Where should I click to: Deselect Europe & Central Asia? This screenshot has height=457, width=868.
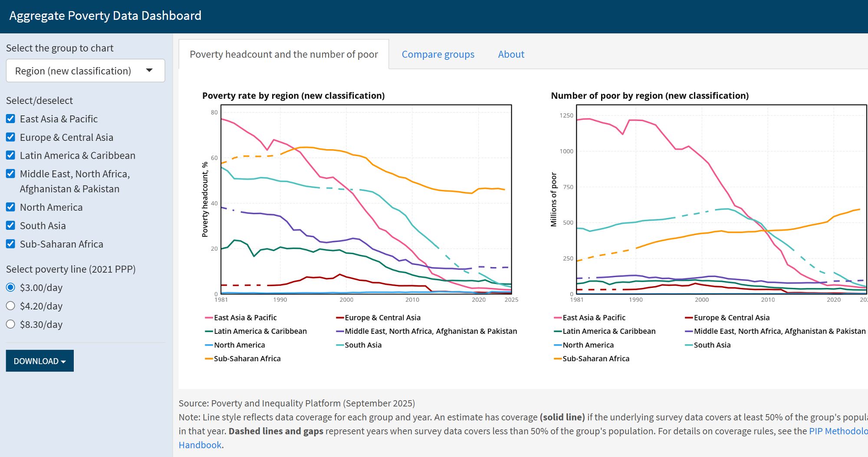pyautogui.click(x=10, y=137)
